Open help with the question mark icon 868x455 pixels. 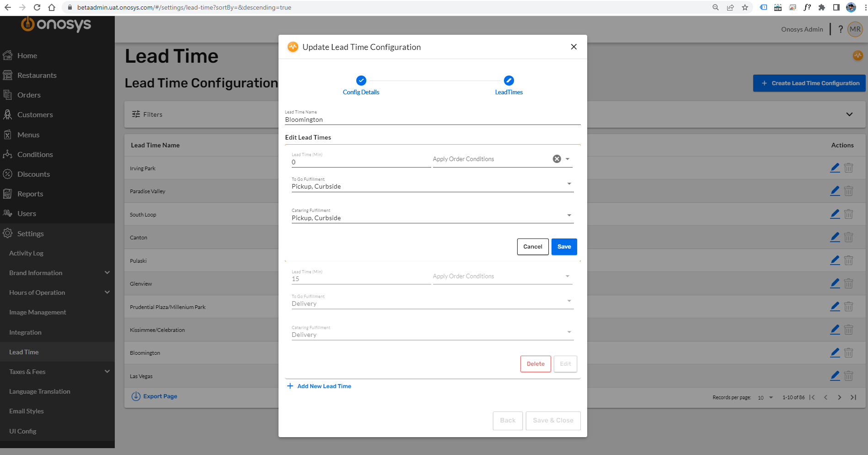coord(840,29)
